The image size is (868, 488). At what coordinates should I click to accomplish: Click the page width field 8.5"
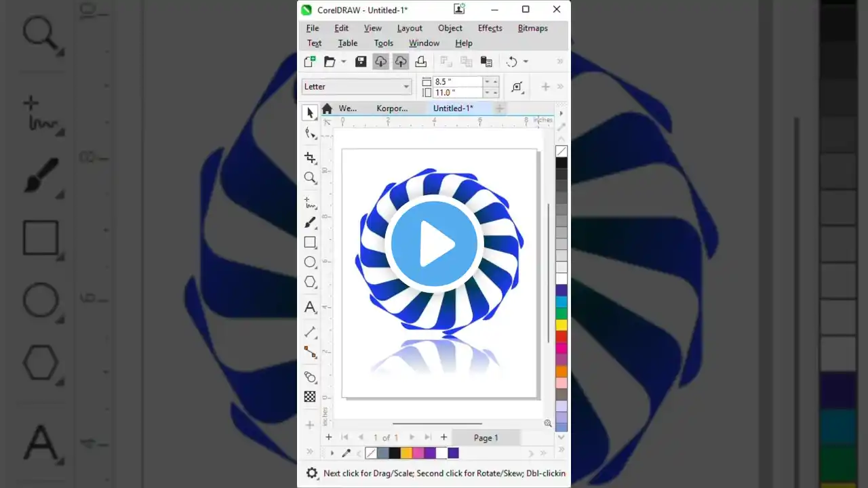(x=458, y=81)
